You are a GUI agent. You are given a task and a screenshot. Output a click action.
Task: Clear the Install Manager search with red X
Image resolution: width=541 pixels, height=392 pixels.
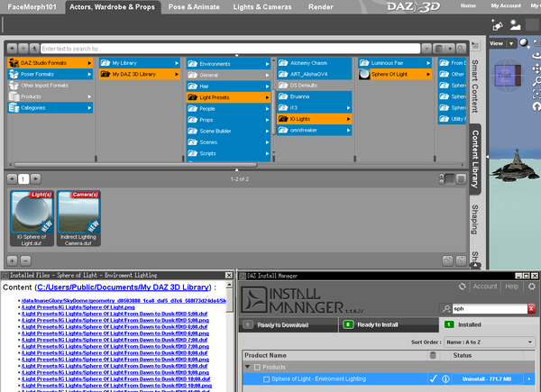point(531,308)
